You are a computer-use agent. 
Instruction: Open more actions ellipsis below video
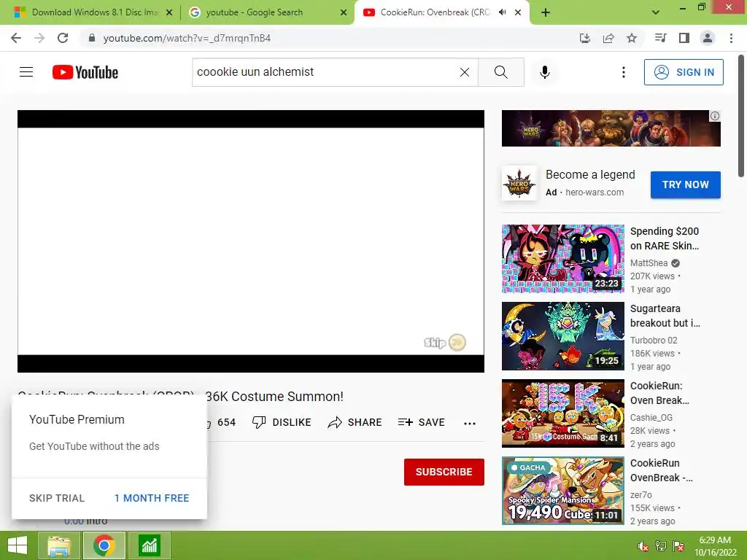click(470, 423)
